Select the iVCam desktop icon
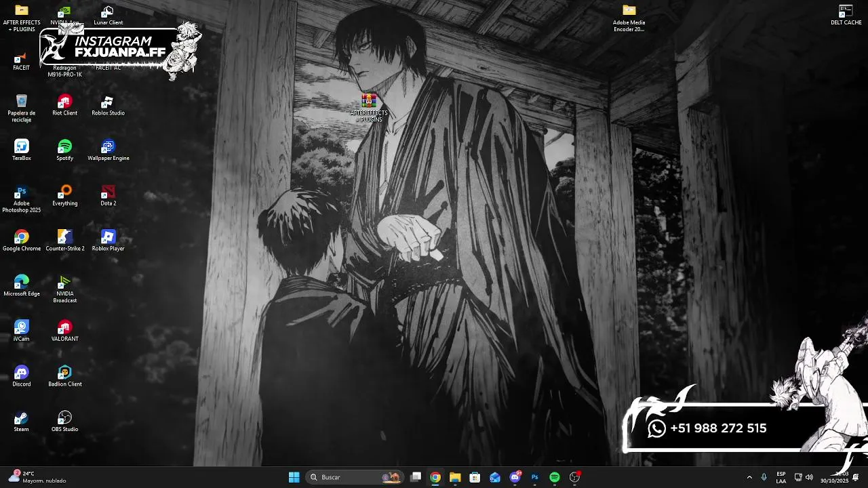 pos(22,331)
